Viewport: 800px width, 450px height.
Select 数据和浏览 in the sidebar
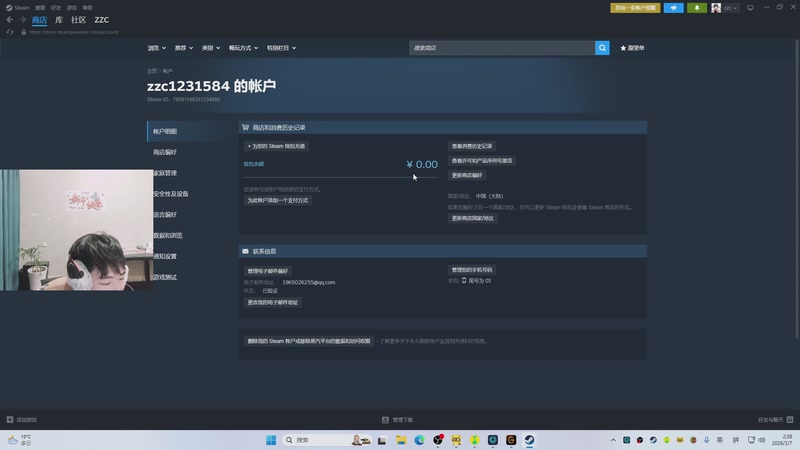pyautogui.click(x=168, y=236)
